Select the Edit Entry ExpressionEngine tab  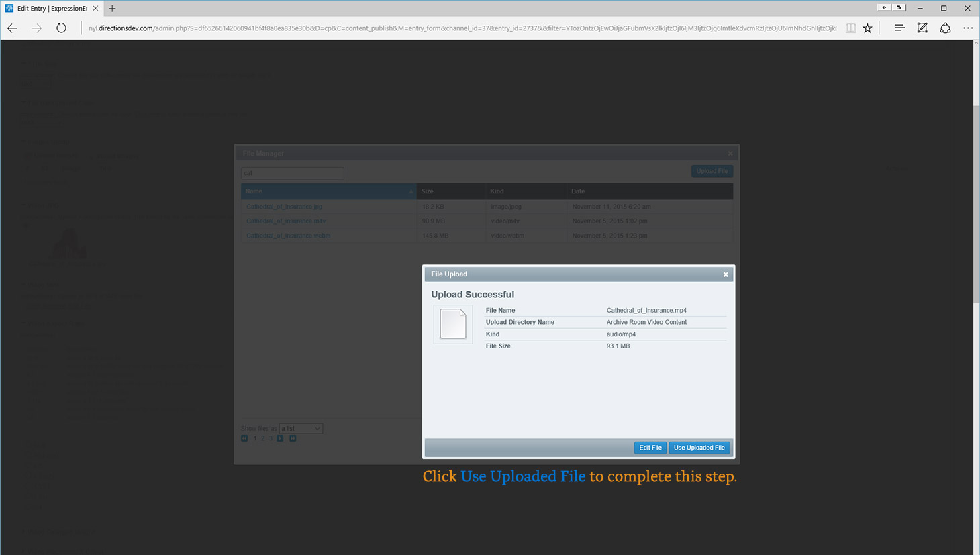[x=50, y=9]
